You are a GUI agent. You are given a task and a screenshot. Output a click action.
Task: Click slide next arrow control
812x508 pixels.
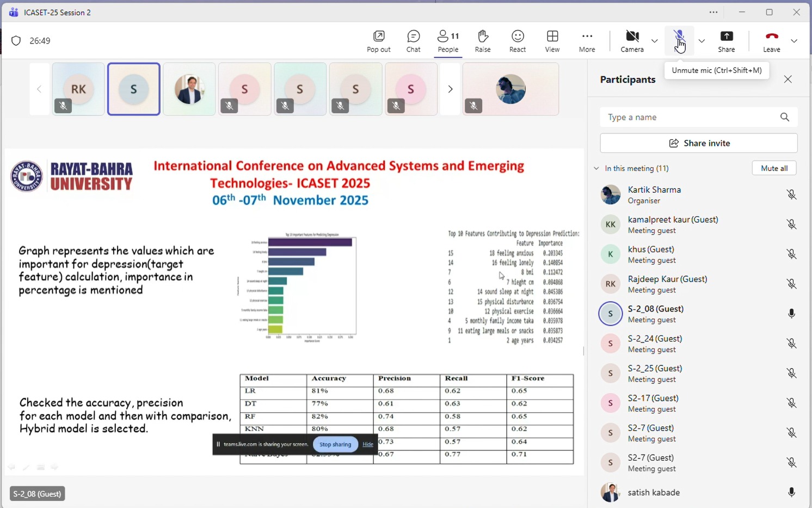click(54, 467)
